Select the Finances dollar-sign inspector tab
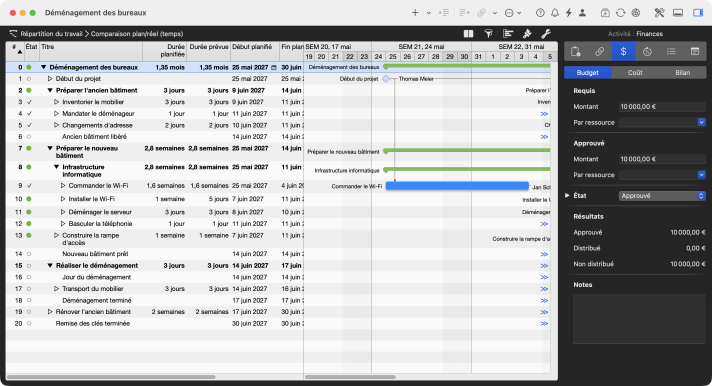Image resolution: width=712 pixels, height=386 pixels. [x=623, y=52]
